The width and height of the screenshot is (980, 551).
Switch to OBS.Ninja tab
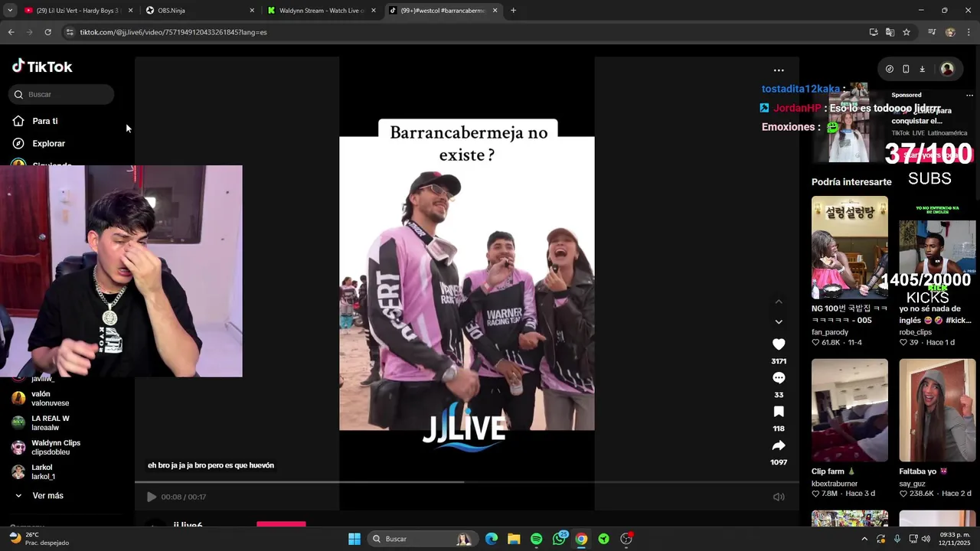click(199, 11)
